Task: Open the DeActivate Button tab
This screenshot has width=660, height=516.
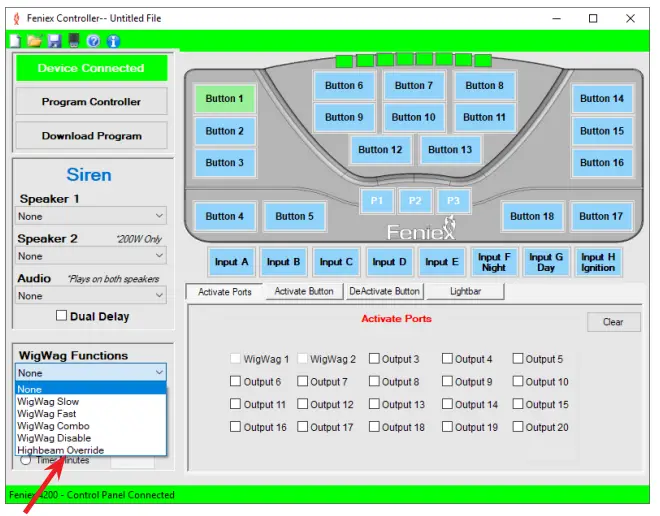Action: pos(384,291)
